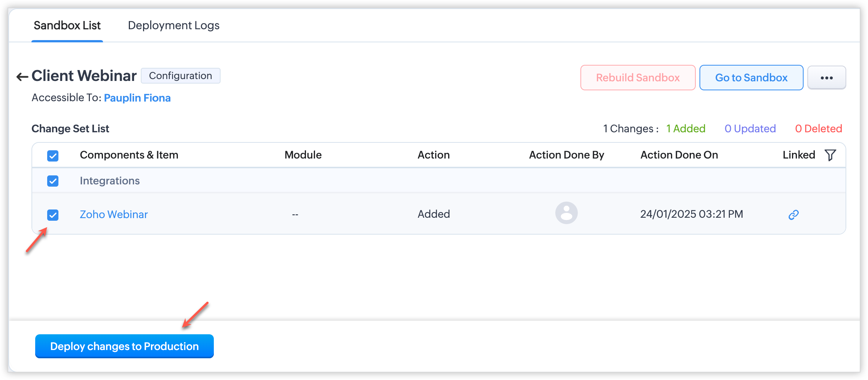868x380 pixels.
Task: Open the Zoho Webinar item link
Action: (114, 214)
